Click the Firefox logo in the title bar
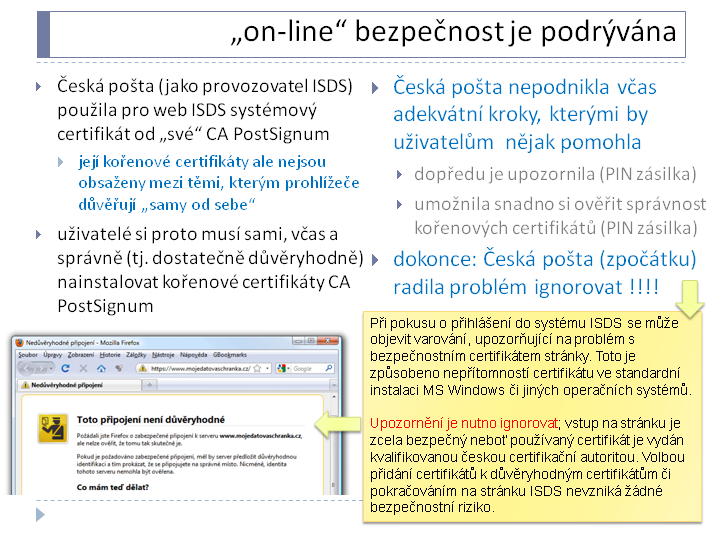Screen dimensions: 720x540 pos(19,343)
